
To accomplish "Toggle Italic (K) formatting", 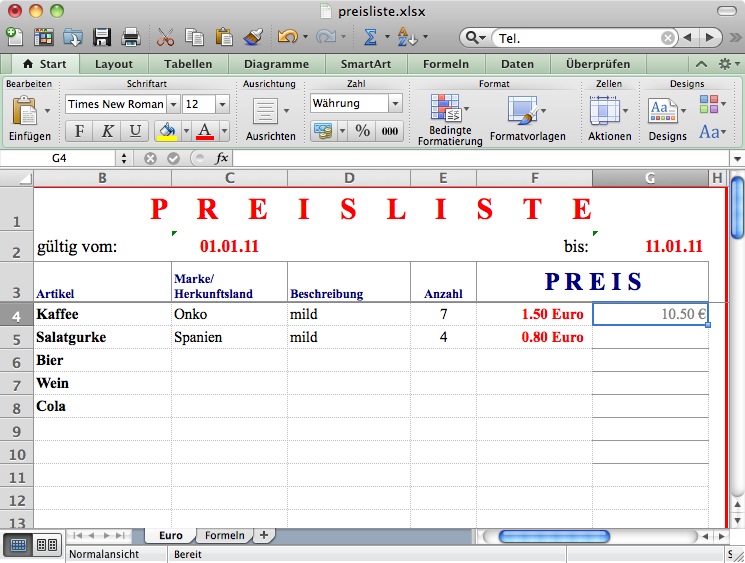I will 107,131.
